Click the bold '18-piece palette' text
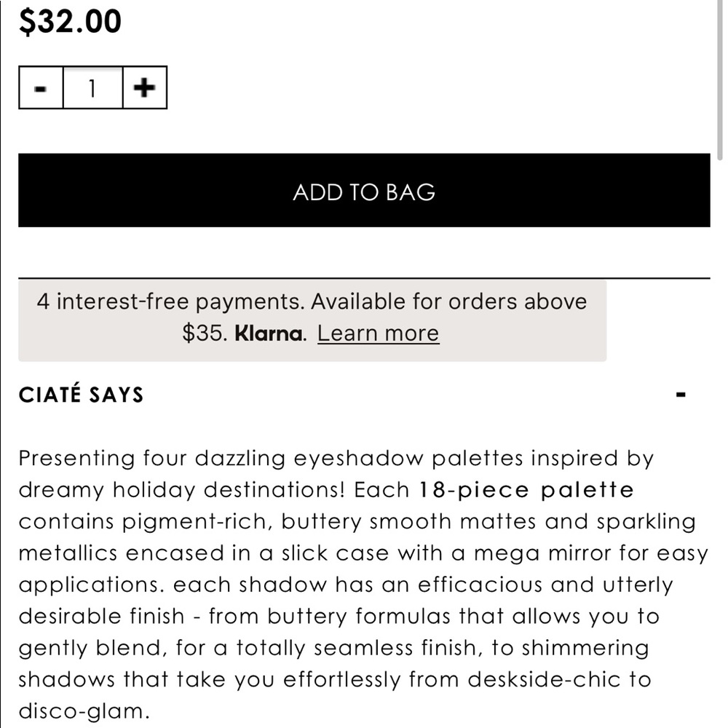Viewport: 728px width, 728px height. tap(526, 490)
